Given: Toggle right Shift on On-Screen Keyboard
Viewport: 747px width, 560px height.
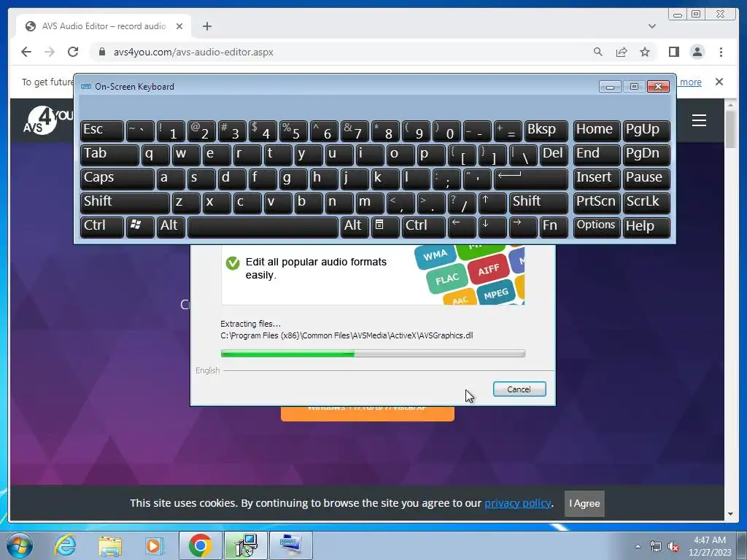Looking at the screenshot, I should click(538, 203).
